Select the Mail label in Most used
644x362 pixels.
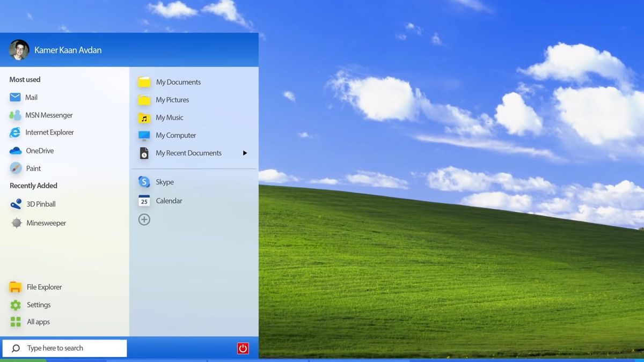click(31, 97)
